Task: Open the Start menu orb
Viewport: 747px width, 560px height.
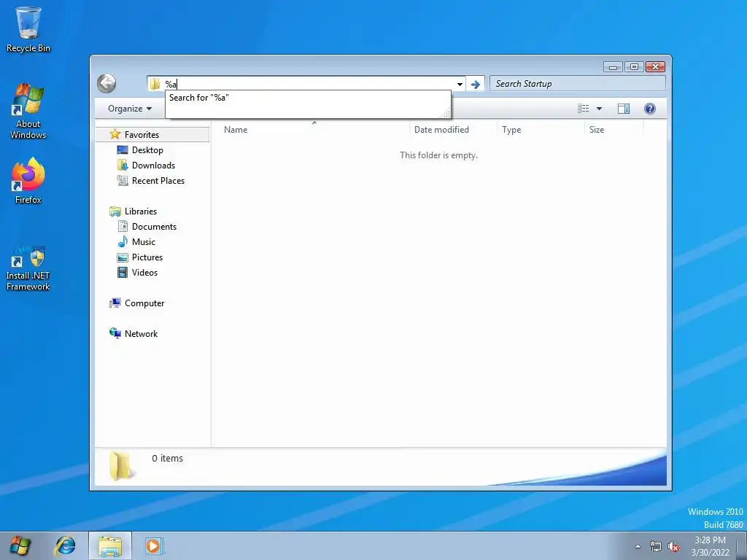Action: coord(20,545)
